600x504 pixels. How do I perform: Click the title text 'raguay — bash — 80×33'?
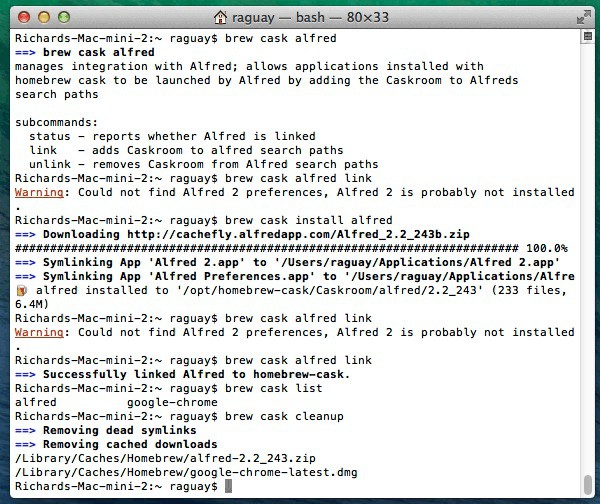[310, 17]
